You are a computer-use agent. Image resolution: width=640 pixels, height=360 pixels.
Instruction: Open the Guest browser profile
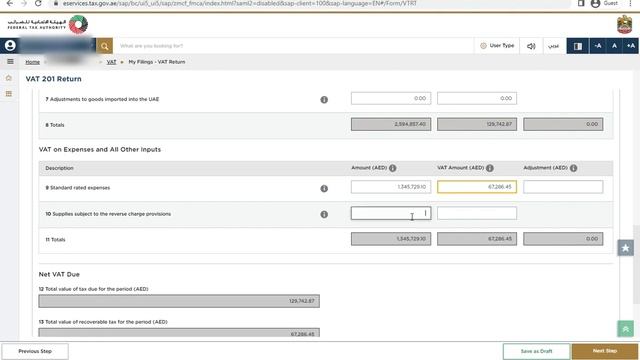604,3
